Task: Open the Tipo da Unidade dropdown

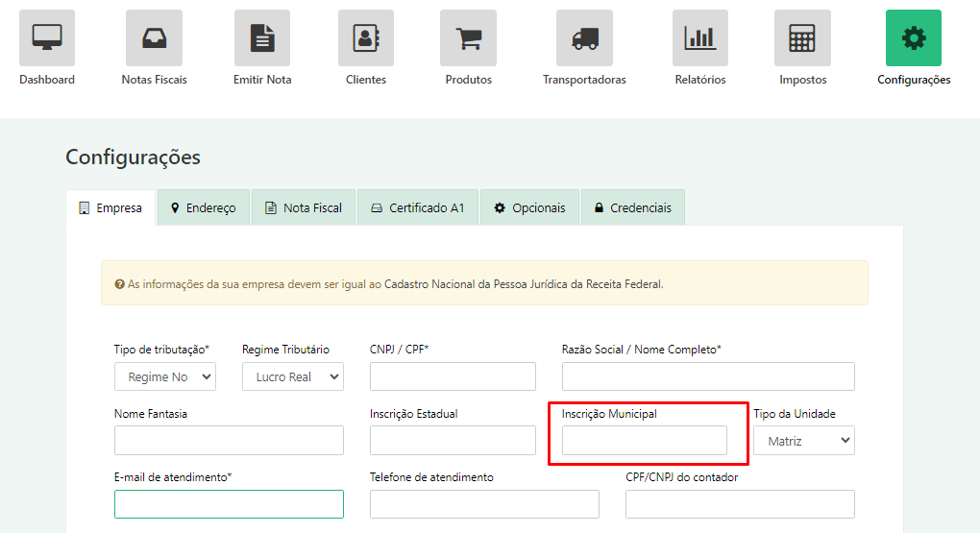Action: tap(804, 441)
